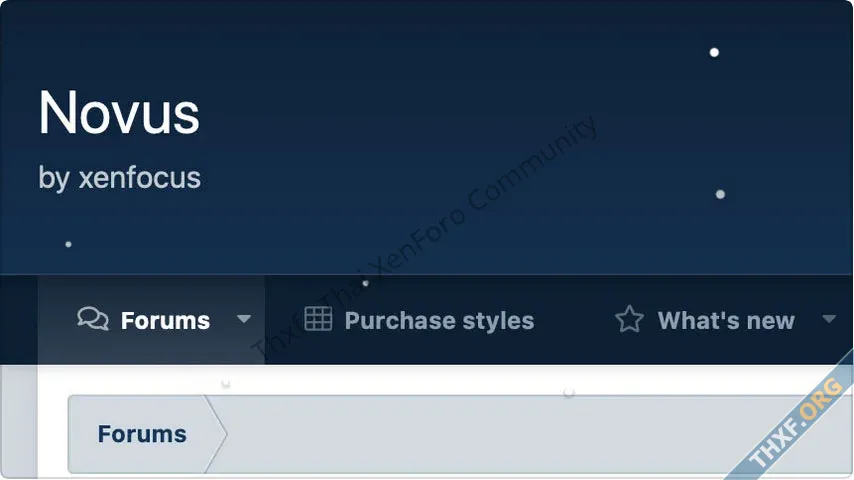Click the Purchase styles grid icon

(318, 319)
